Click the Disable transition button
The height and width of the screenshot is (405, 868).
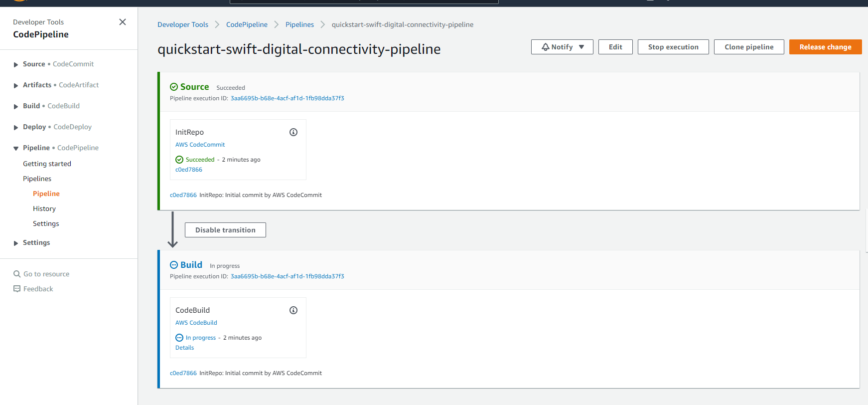(x=225, y=230)
